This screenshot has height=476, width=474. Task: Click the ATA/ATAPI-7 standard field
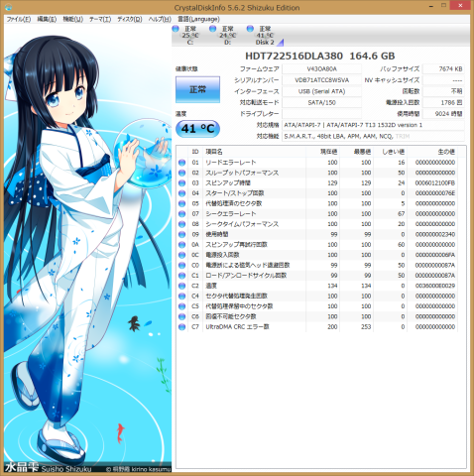tap(373, 125)
